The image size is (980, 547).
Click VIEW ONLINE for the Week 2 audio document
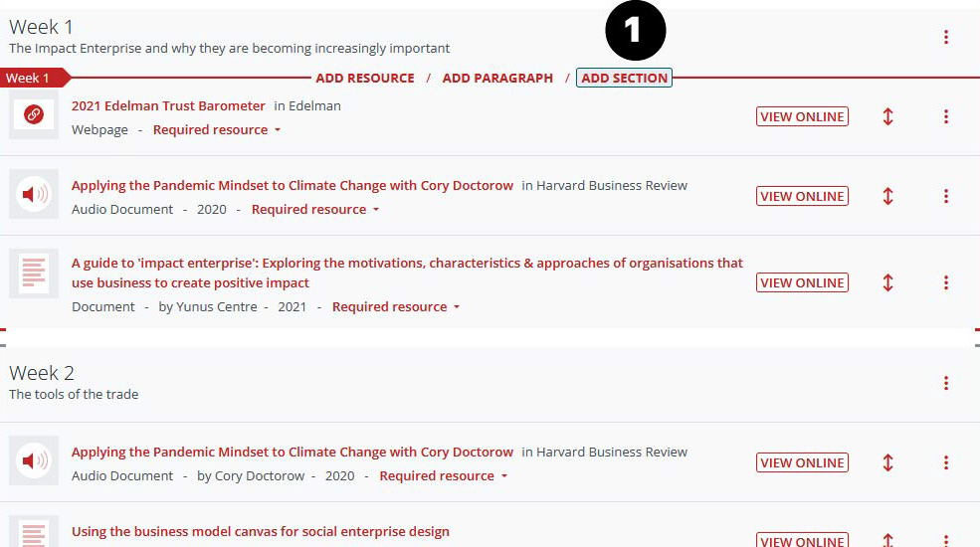[x=802, y=462]
